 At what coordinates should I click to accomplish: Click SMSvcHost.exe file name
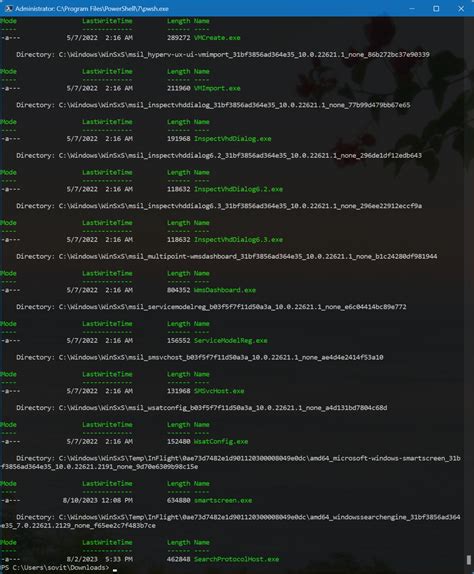[x=219, y=391]
